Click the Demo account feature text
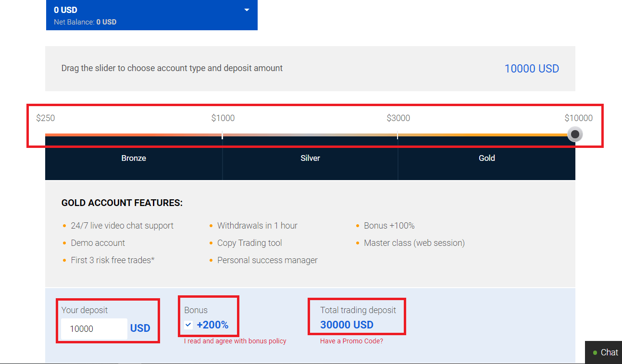622x364 pixels. tap(98, 243)
